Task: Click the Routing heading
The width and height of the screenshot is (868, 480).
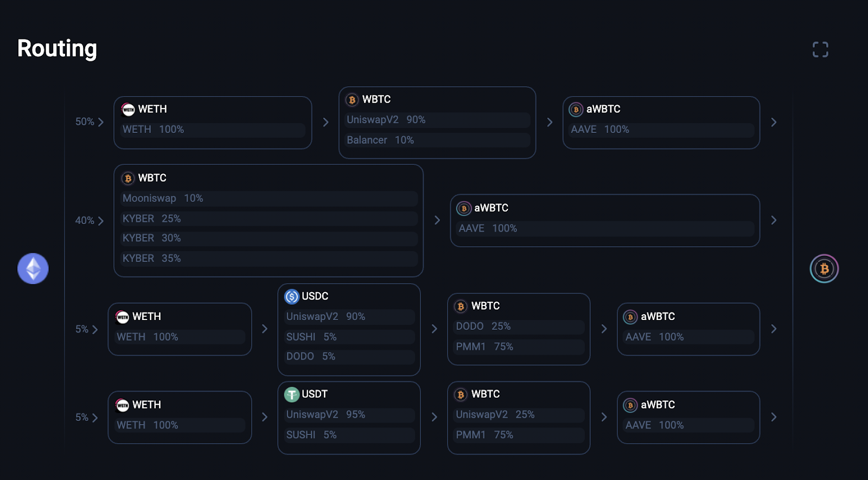Action: click(57, 48)
